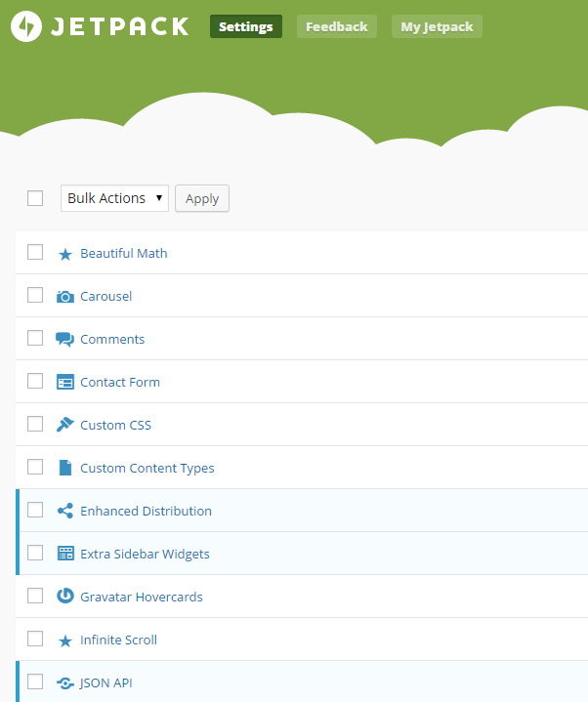Toggle the select-all checkbox next to Bulk Actions
The height and width of the screenshot is (702, 588).
pyautogui.click(x=35, y=198)
